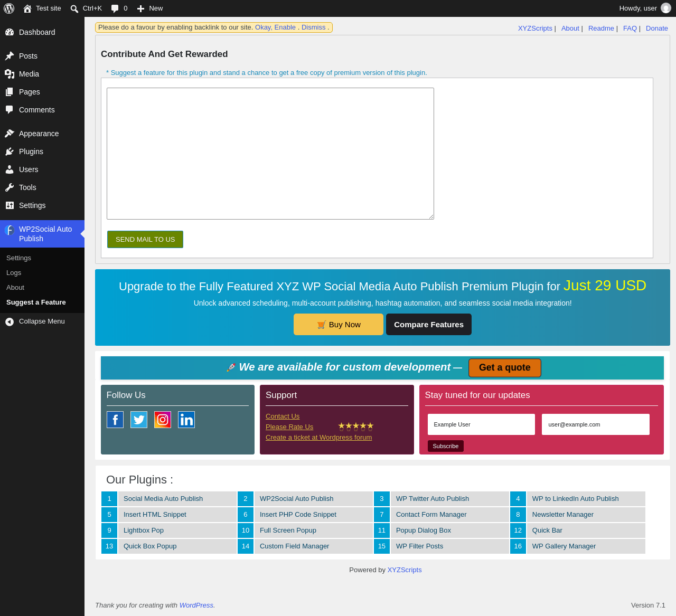The width and height of the screenshot is (676, 616).
Task: Open the Newsletter Manager plugin link
Action: tap(563, 515)
